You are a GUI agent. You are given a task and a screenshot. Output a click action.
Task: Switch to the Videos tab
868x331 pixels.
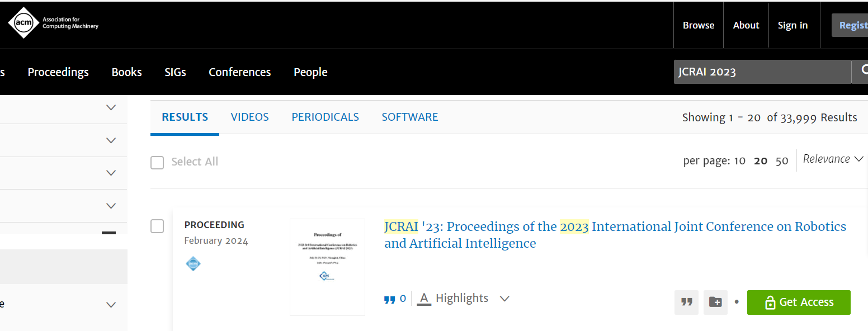coord(250,117)
